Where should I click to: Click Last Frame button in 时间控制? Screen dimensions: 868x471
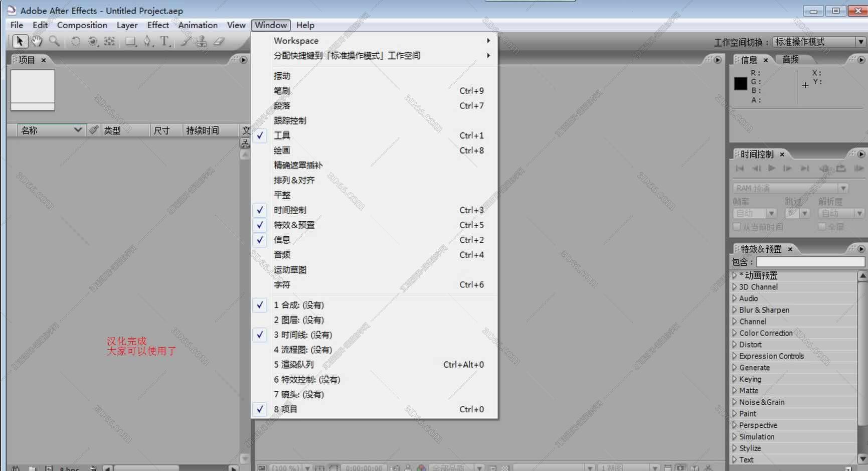[805, 168]
